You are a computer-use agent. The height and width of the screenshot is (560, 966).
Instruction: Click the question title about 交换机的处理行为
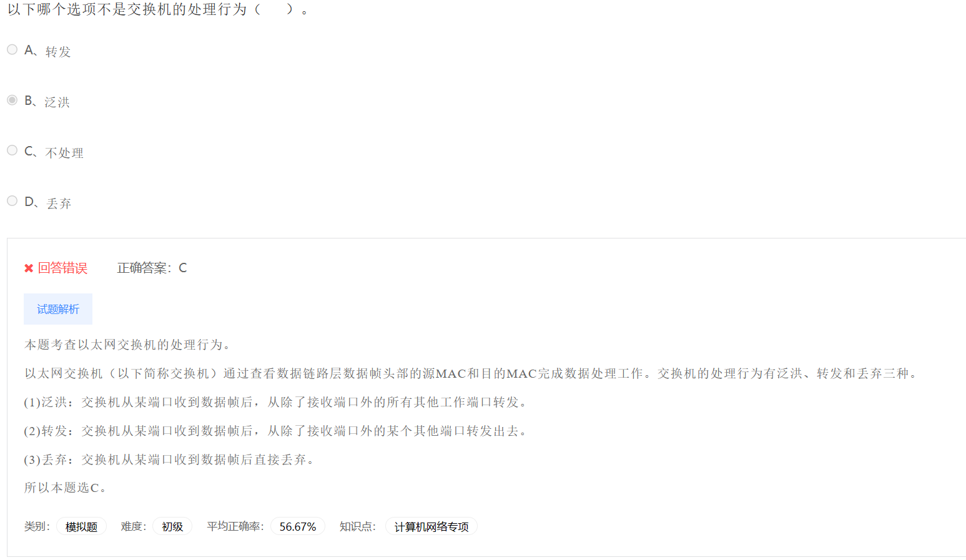158,9
